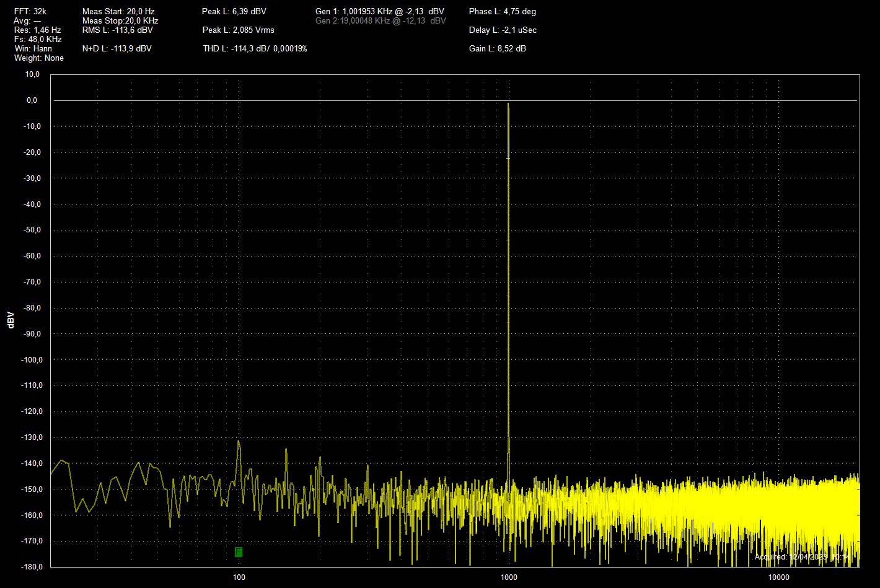Click the -60,0 y-axis label

coord(31,256)
